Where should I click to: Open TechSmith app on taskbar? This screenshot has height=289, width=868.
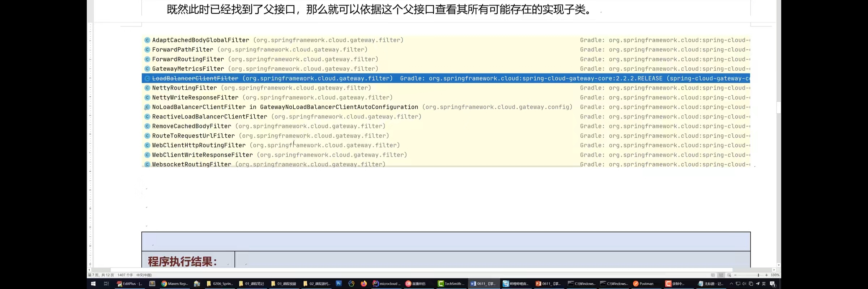[451, 284]
